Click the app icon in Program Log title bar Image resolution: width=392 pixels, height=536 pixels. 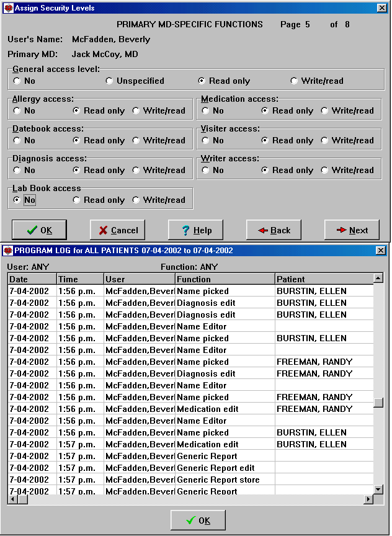point(8,251)
